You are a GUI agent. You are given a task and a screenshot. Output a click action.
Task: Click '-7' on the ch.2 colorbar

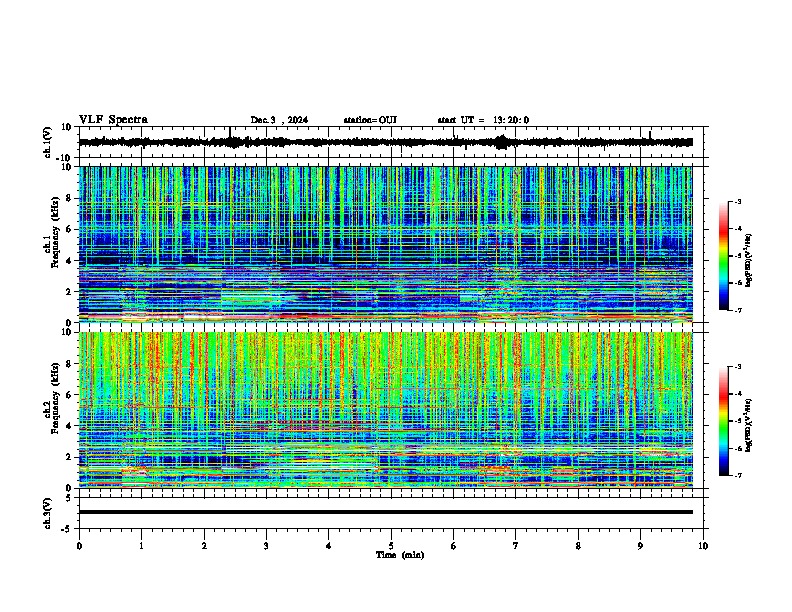(x=738, y=476)
